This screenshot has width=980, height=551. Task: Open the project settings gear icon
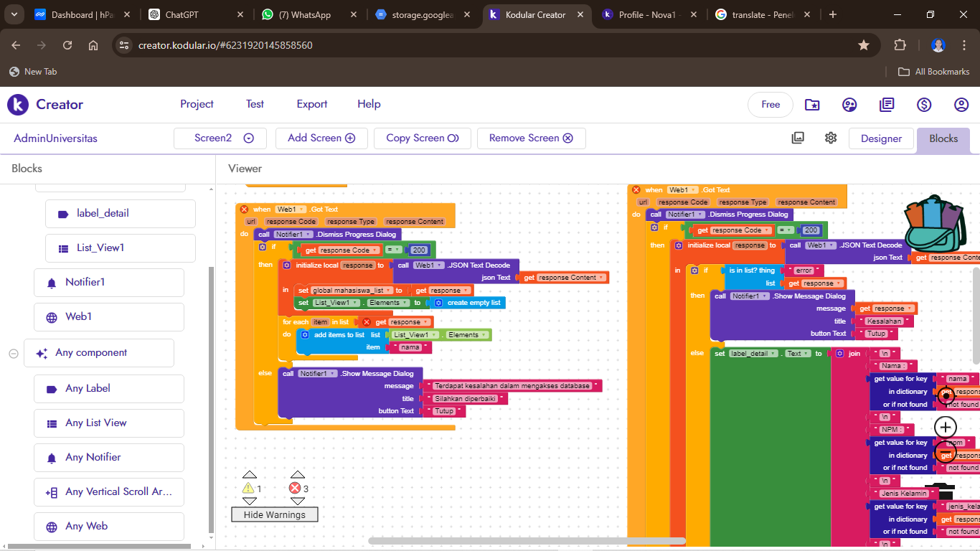click(x=831, y=138)
